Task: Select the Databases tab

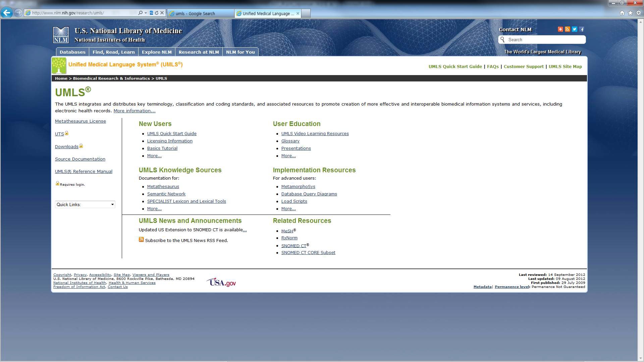Action: coord(72,52)
